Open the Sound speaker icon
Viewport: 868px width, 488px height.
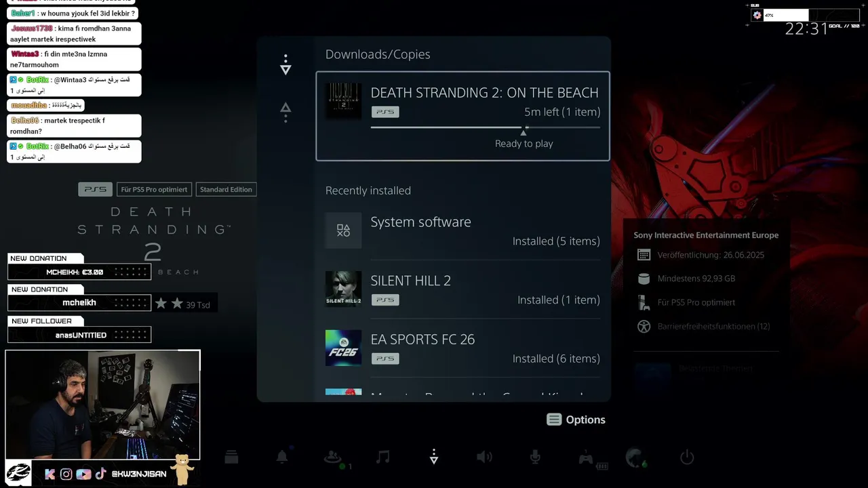point(484,457)
